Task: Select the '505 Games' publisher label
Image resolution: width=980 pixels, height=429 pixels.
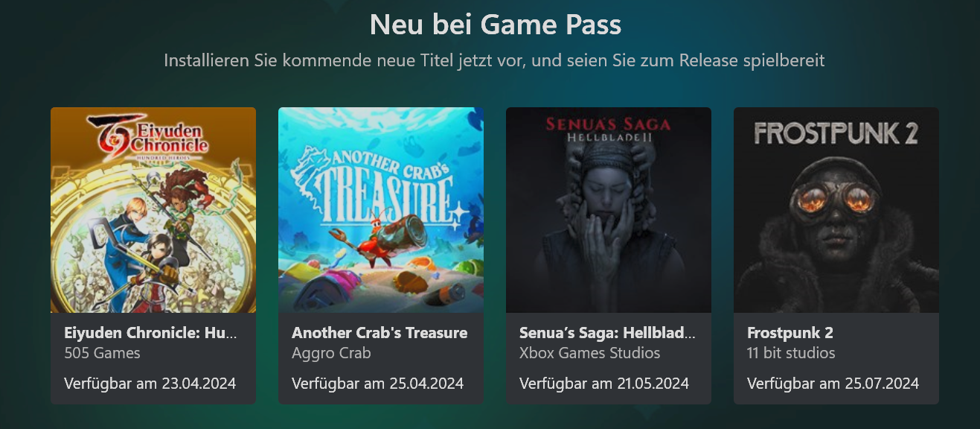Action: pos(102,353)
